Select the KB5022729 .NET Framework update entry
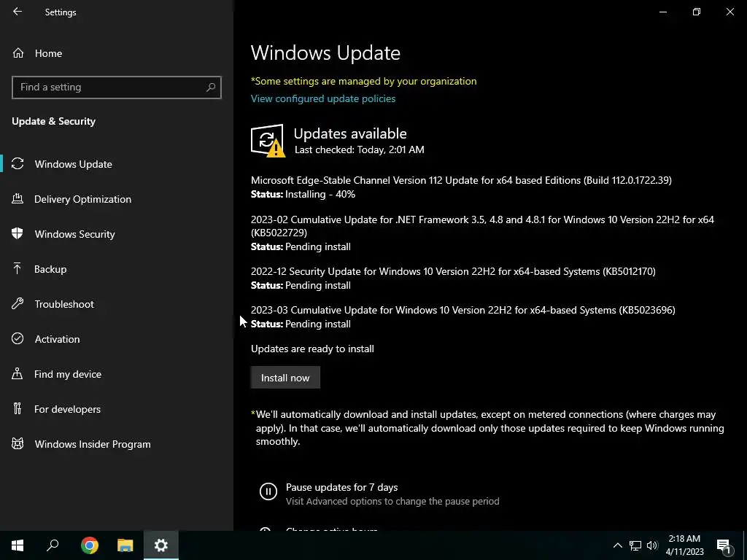Viewport: 747px width, 560px height. 482,226
